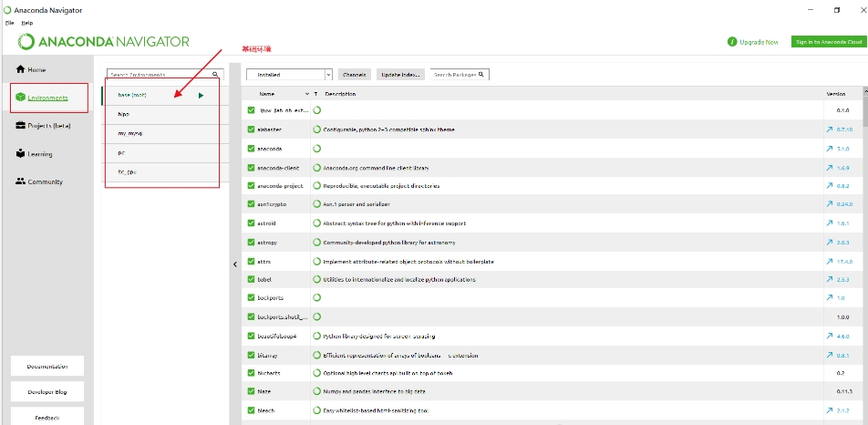Toggle the beautifulsoup4 package checkbox
The height and width of the screenshot is (425, 868).
[x=252, y=336]
